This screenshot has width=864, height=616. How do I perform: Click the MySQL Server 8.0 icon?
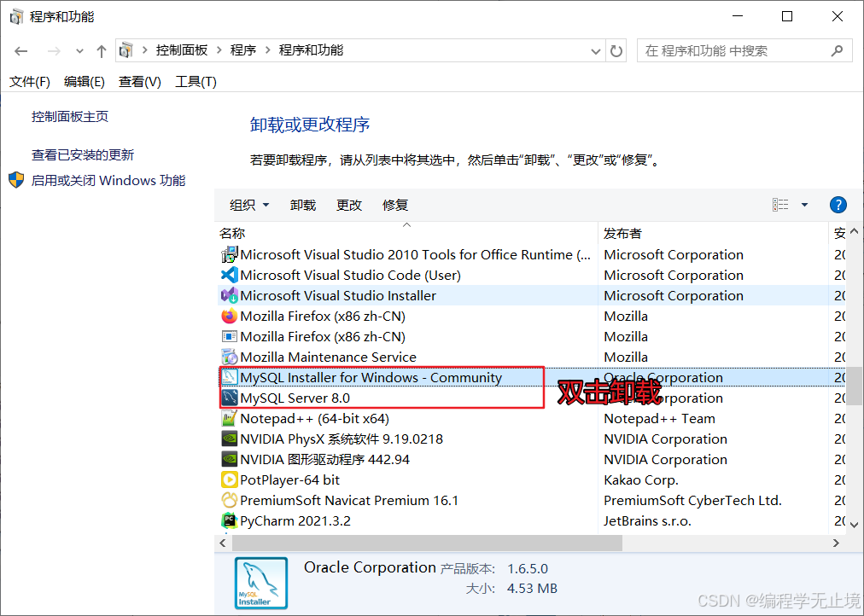(x=229, y=398)
